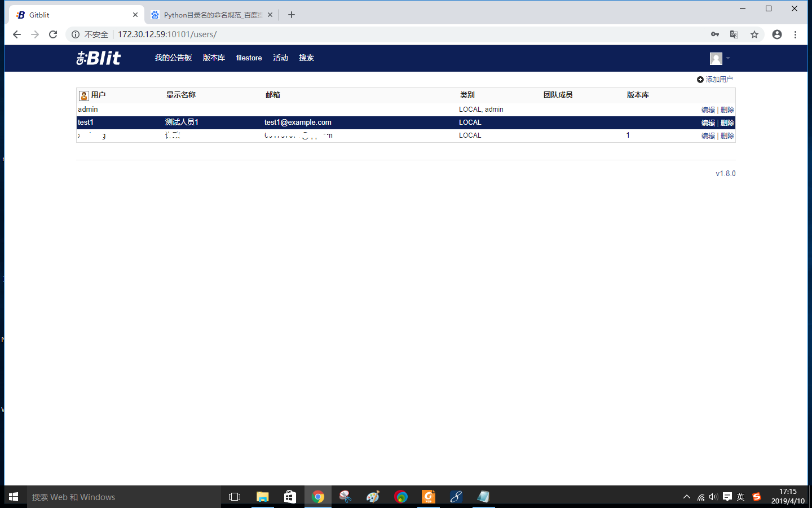The image size is (812, 508).
Task: Switch to the Python 目录名 Baidu tab
Action: pyautogui.click(x=211, y=14)
